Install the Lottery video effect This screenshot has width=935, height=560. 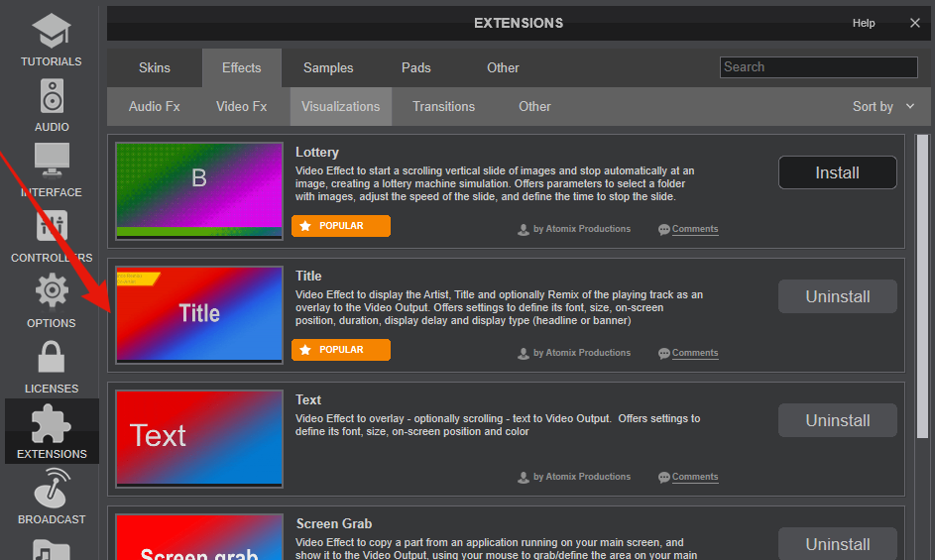[837, 172]
